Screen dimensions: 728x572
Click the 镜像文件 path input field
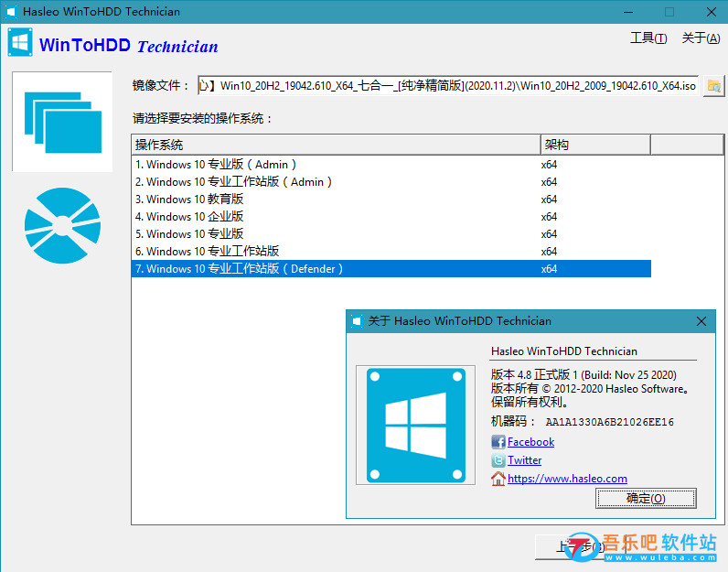(x=448, y=85)
